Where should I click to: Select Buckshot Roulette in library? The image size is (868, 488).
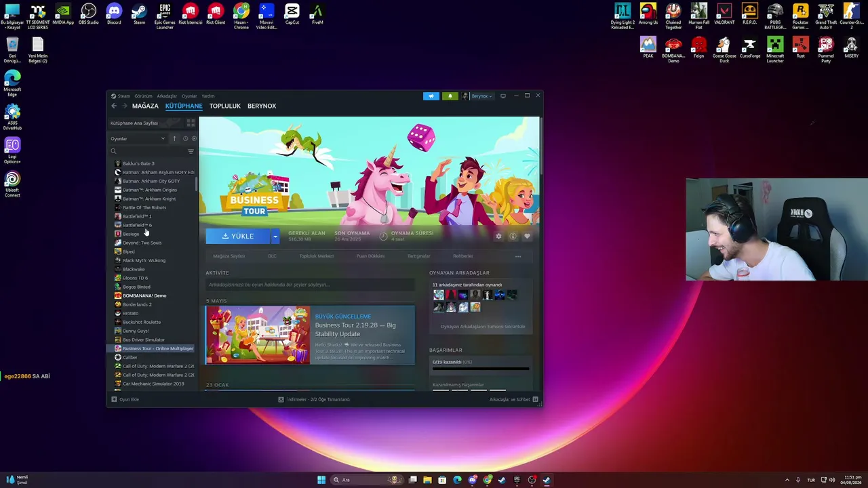coord(142,322)
